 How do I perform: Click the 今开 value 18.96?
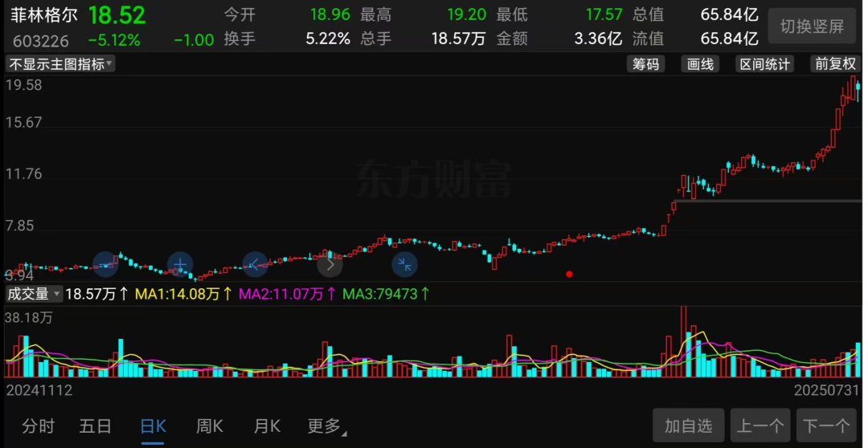point(330,14)
